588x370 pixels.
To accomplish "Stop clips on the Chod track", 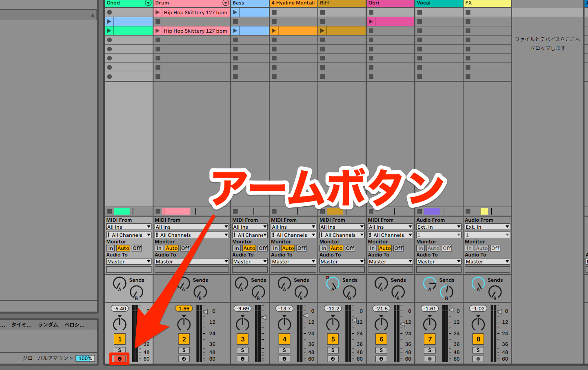I will [x=109, y=212].
